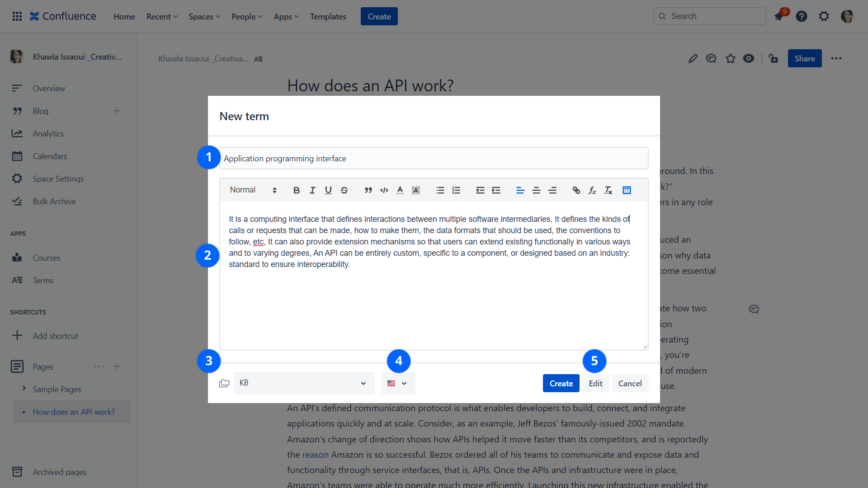
Task: Expand the KB glossary dropdown
Action: click(x=304, y=383)
